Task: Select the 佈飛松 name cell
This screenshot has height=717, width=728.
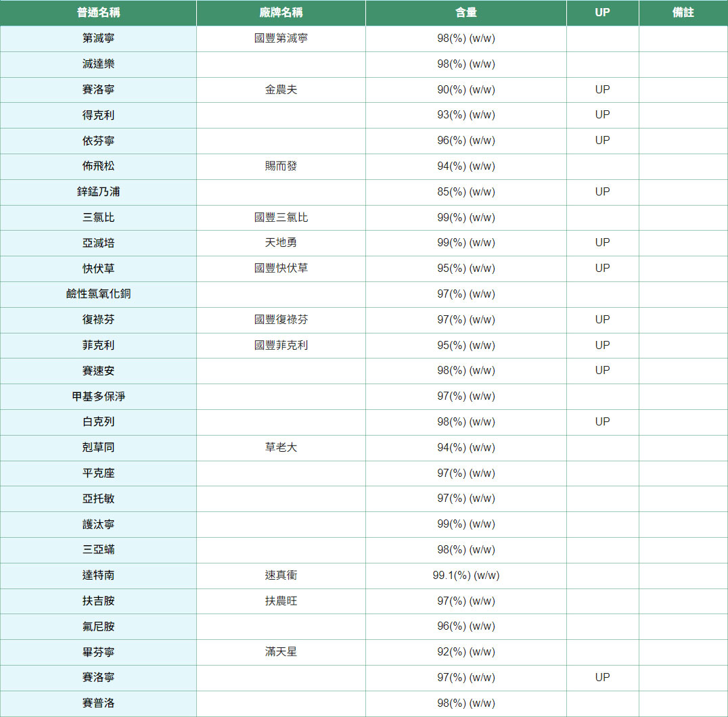Action: coord(98,166)
